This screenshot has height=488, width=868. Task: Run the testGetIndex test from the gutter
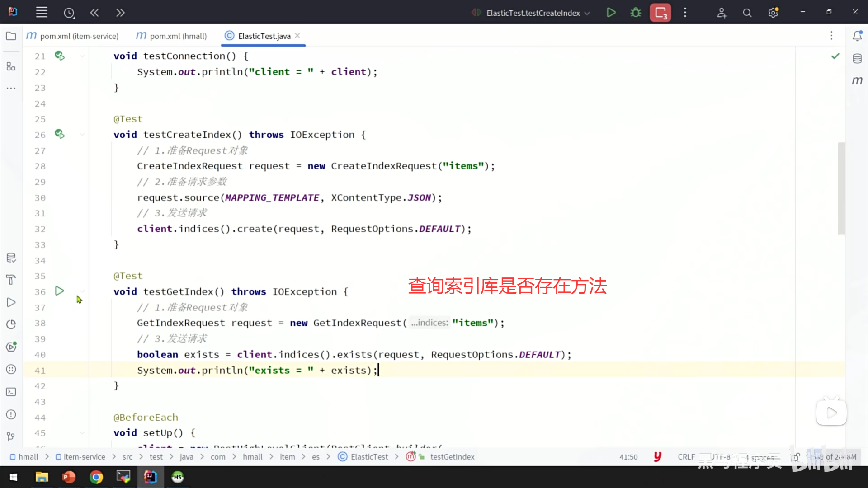[59, 291]
